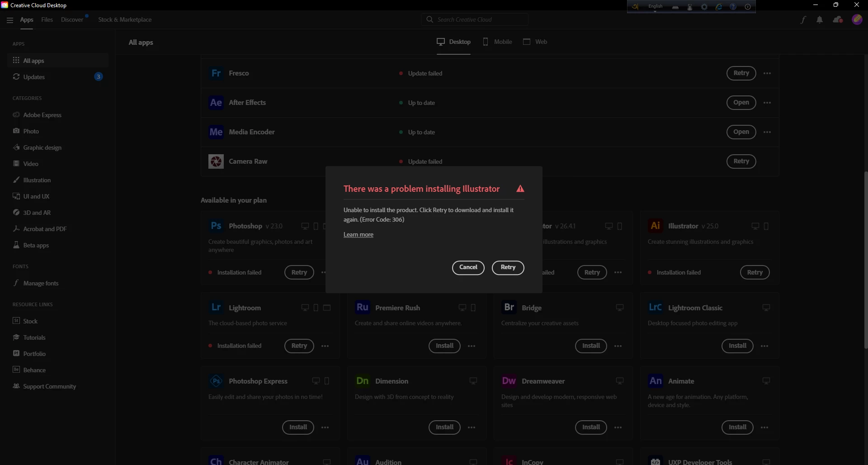Image resolution: width=868 pixels, height=465 pixels.
Task: Open Lightroom more options ellipsis
Action: point(325,346)
